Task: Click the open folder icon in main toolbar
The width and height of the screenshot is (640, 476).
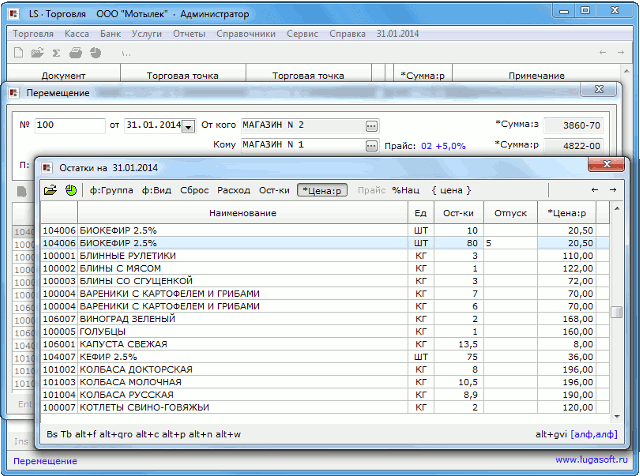Action: pyautogui.click(x=37, y=53)
